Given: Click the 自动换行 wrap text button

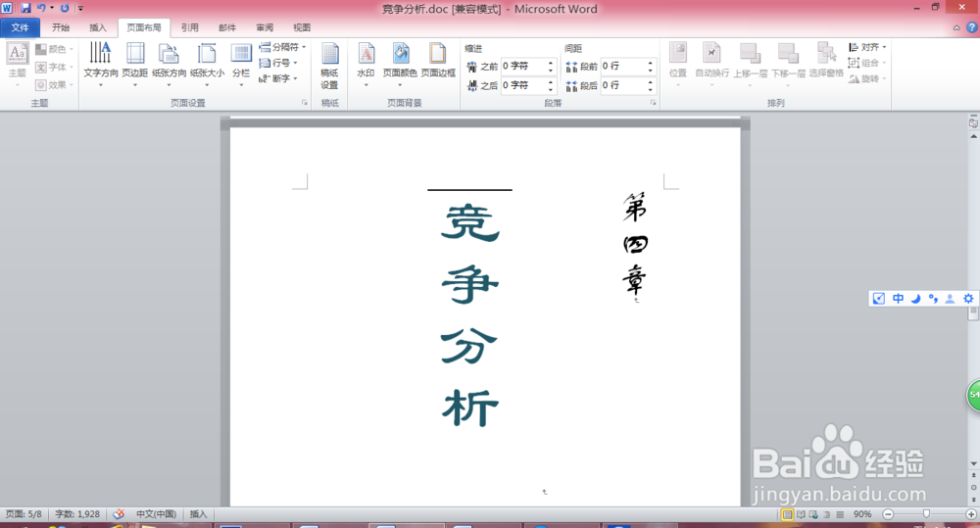Looking at the screenshot, I should pos(711,65).
